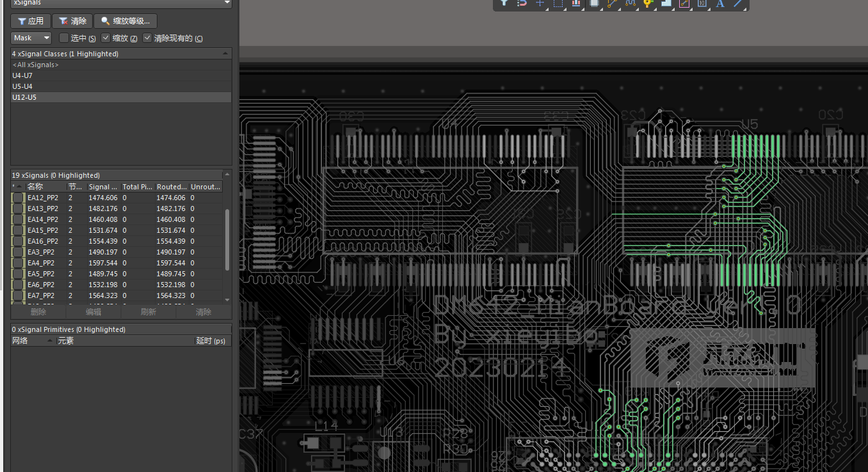Click the swatch icon beside EA12_PP2
Image resolution: width=868 pixels, height=472 pixels.
pyautogui.click(x=18, y=198)
